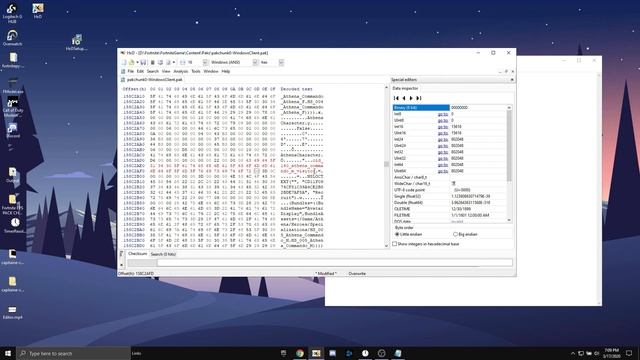This screenshot has height=360, width=640.
Task: Jump to last byte in Data inspector
Action: pyautogui.click(x=419, y=98)
